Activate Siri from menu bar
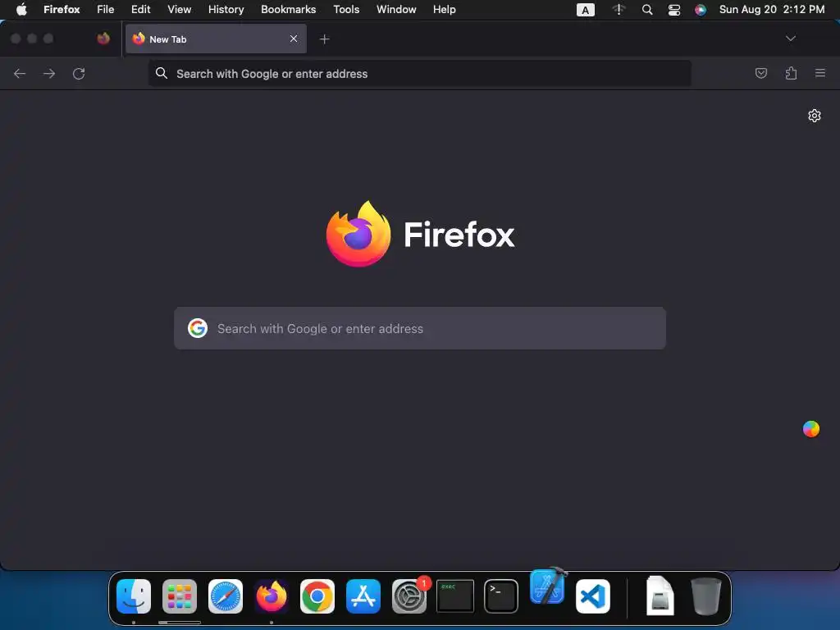The image size is (840, 630). pos(701,10)
